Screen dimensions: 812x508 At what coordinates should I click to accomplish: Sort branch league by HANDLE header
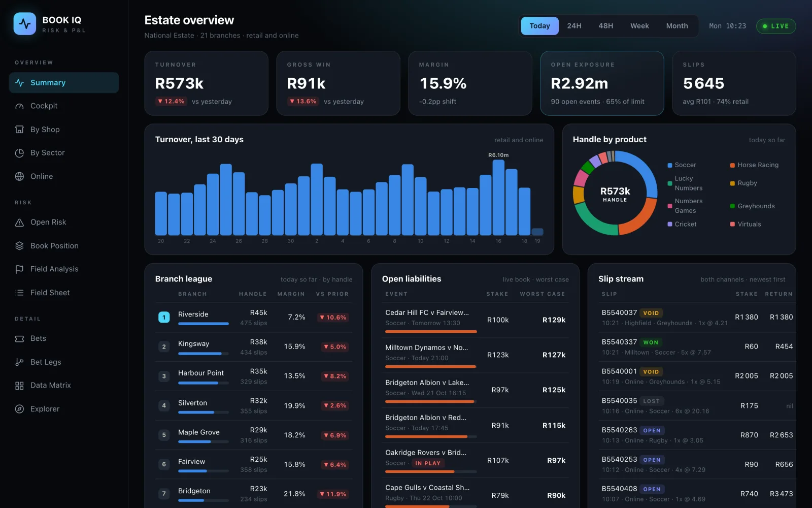tap(253, 294)
